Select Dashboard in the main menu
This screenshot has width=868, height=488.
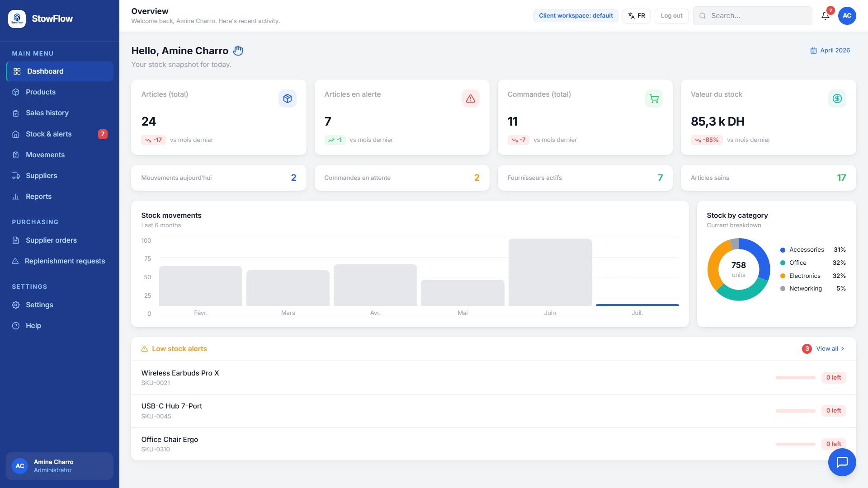click(x=60, y=71)
